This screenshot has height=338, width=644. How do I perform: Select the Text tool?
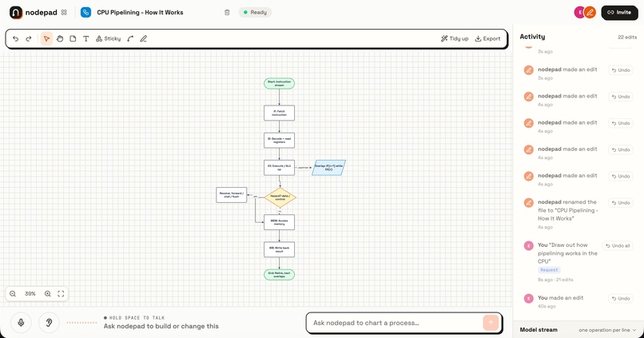coord(85,38)
